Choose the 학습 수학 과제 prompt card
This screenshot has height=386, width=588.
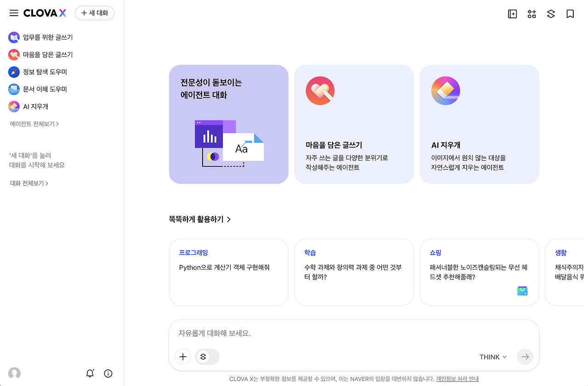pyautogui.click(x=354, y=272)
